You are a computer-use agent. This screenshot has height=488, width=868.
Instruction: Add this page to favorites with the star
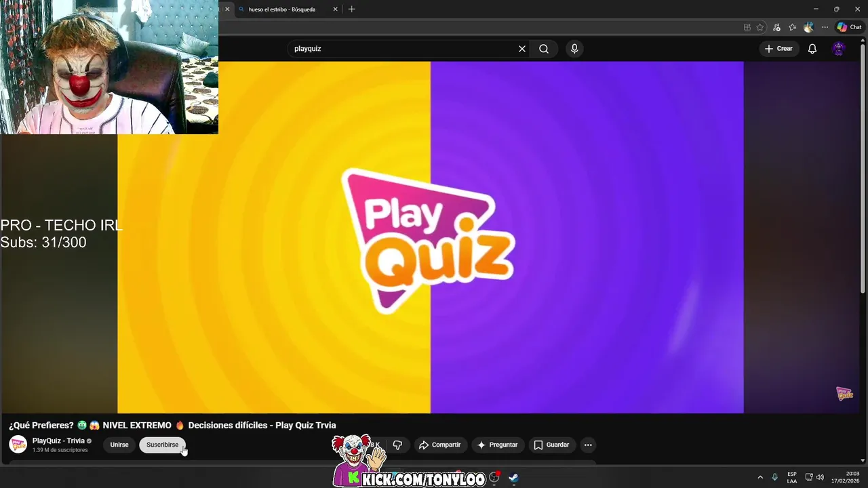click(760, 27)
